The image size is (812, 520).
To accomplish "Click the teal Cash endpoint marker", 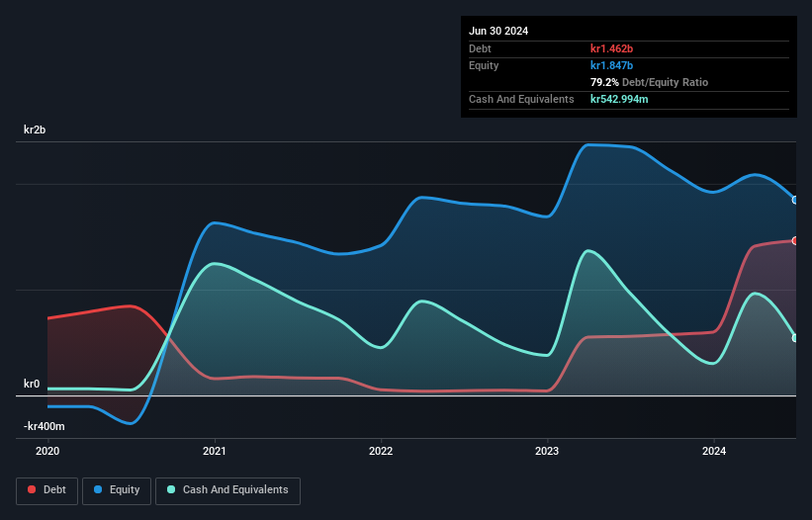I will click(x=795, y=338).
